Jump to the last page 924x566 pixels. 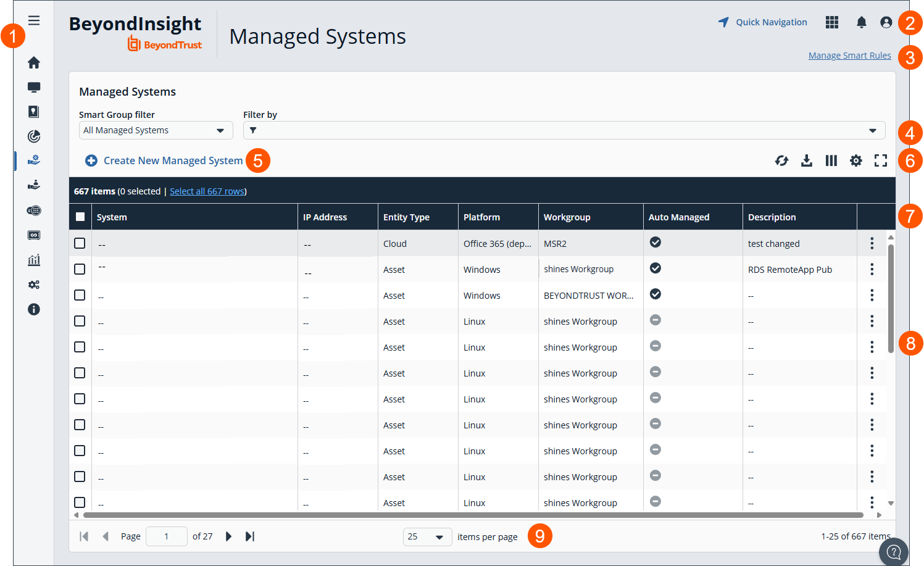coord(250,536)
